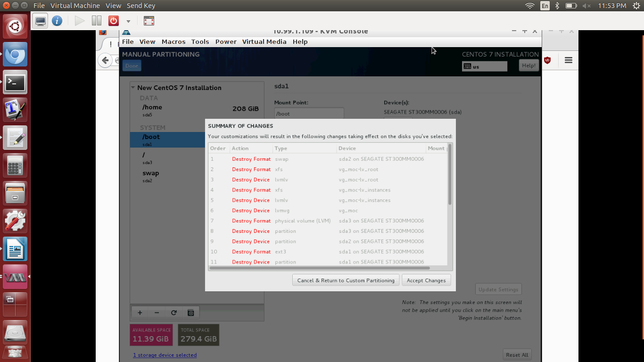Open the disk drive icon in dock
This screenshot has width=644, height=362.
click(x=15, y=332)
